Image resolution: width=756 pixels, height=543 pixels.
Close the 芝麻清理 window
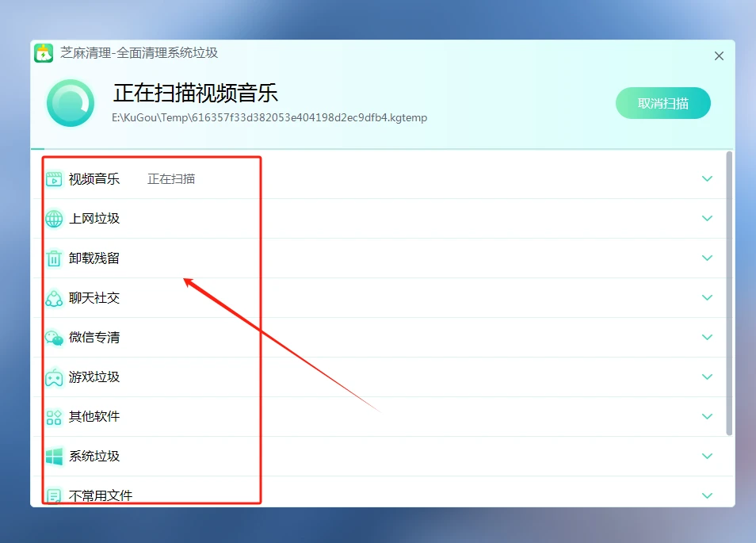pos(719,56)
